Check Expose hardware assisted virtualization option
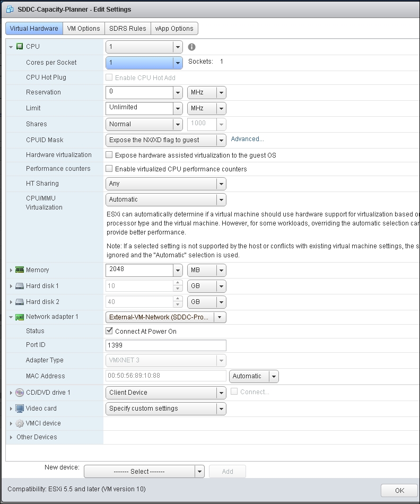The width and height of the screenshot is (420, 504). [x=109, y=155]
